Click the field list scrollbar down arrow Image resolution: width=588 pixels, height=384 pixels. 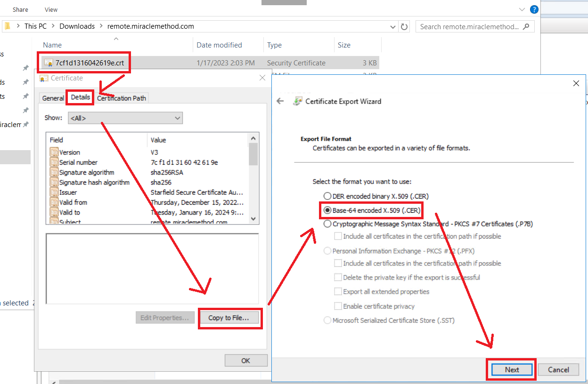pyautogui.click(x=253, y=219)
